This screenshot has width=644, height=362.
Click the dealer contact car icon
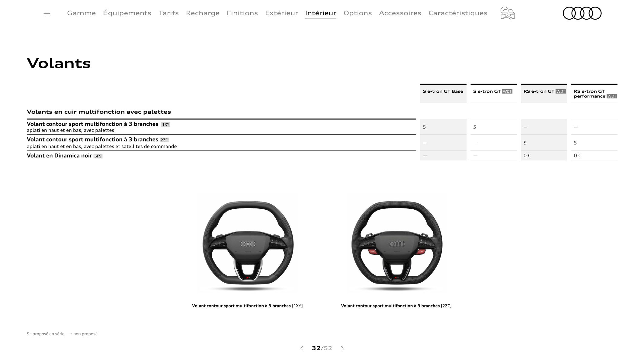(x=508, y=13)
